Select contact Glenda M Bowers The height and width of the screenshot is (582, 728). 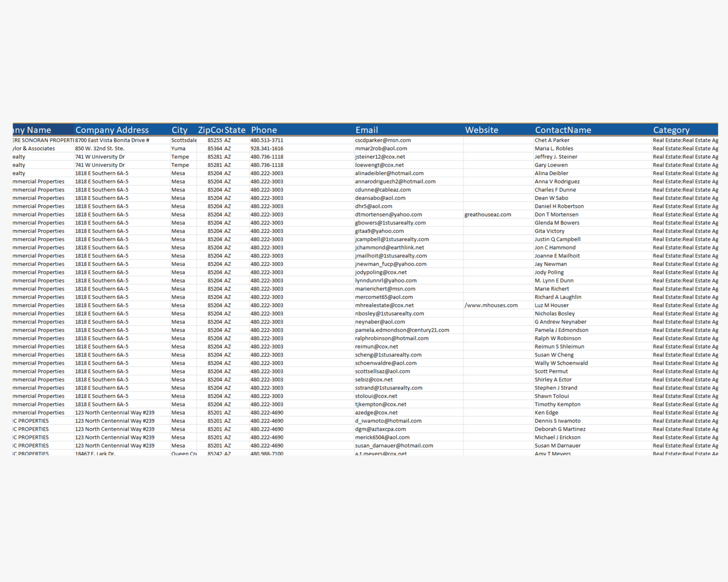pos(557,223)
